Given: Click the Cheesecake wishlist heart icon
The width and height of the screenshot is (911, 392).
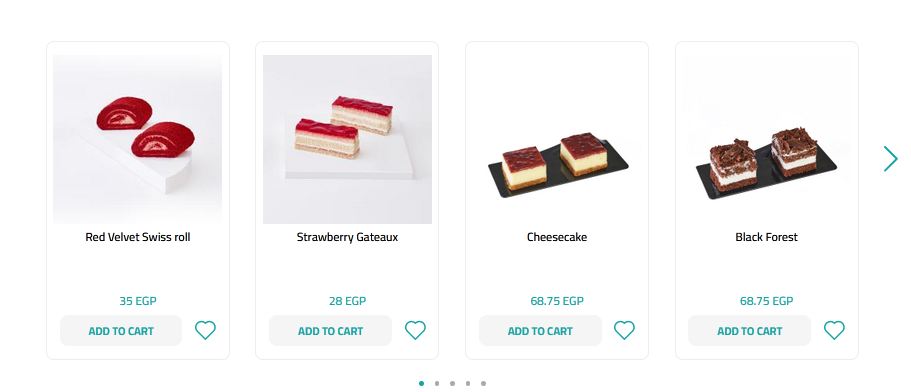Looking at the screenshot, I should (x=625, y=330).
